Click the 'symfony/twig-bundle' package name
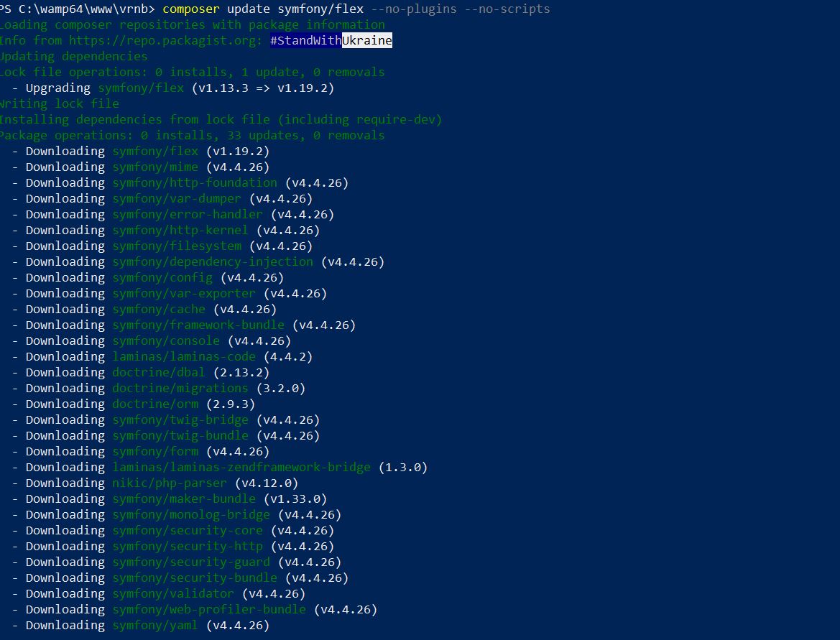 180,435
